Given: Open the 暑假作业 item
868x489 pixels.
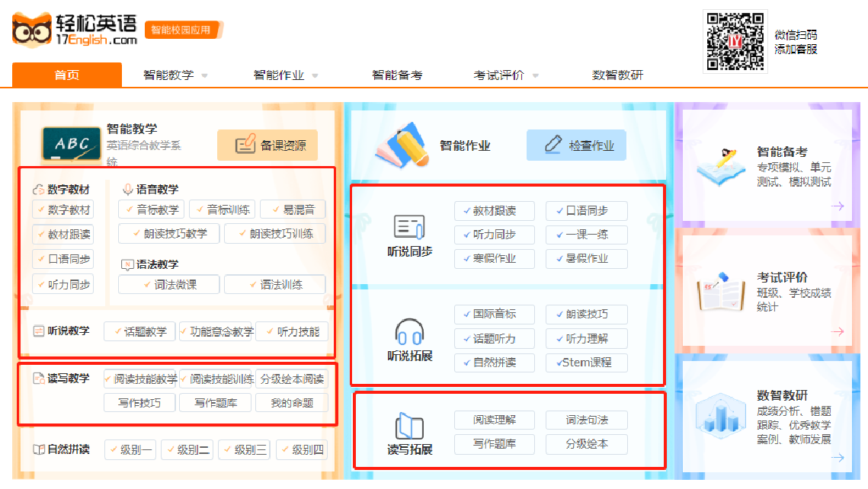Looking at the screenshot, I should (x=587, y=259).
